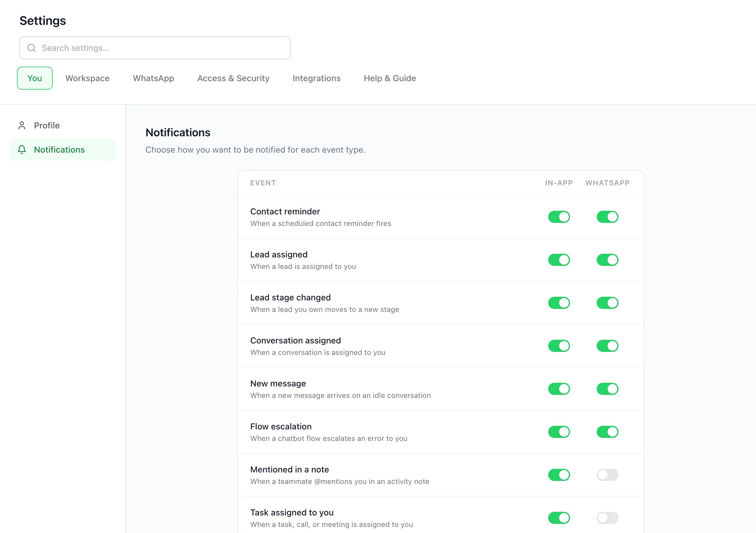This screenshot has width=756, height=533.
Task: Toggle In-App for Mentioned in a note
Action: (559, 475)
